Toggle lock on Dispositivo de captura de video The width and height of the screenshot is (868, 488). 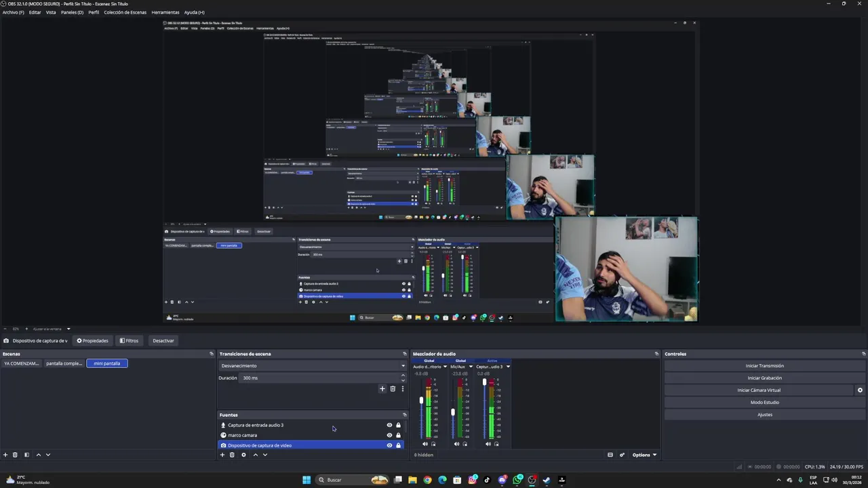coord(398,445)
